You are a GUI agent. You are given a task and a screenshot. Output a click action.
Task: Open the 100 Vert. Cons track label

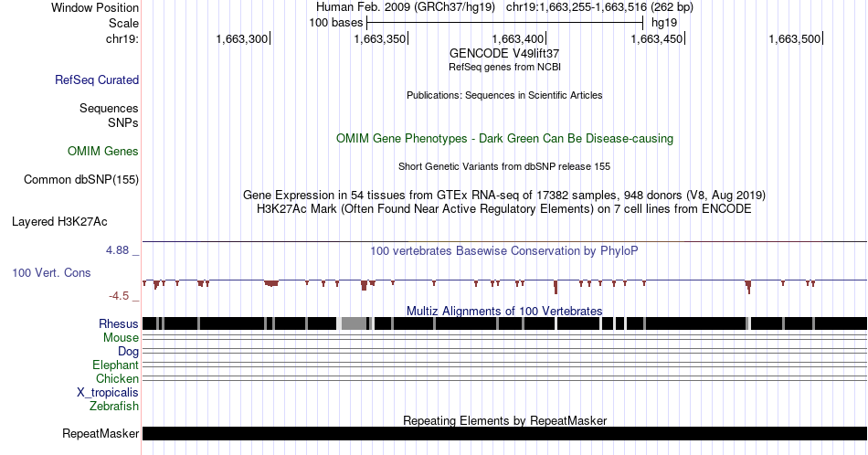click(51, 272)
